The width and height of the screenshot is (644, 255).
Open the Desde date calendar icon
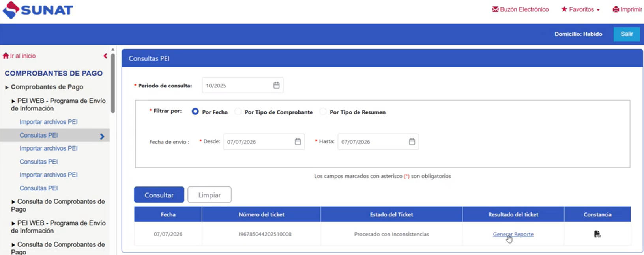click(298, 141)
